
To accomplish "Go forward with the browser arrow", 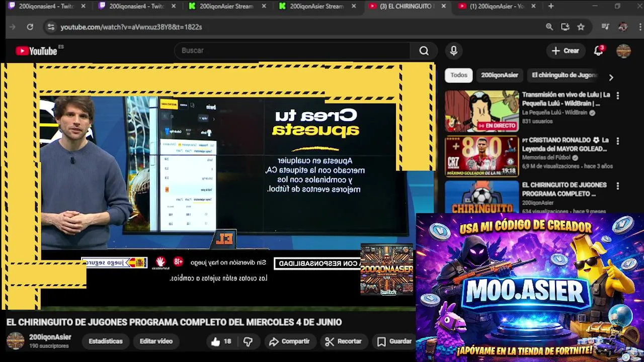I will point(13,27).
